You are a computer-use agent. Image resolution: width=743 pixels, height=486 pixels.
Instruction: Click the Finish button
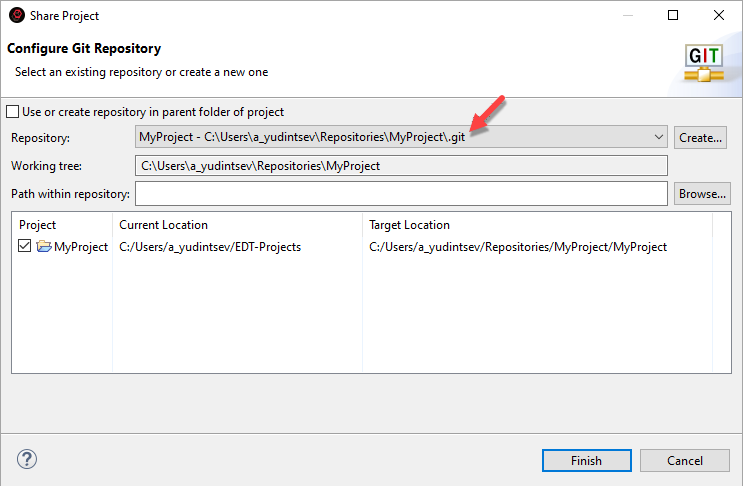[x=586, y=461]
